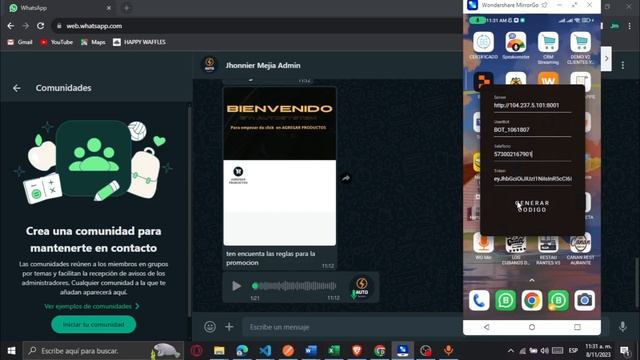Open the CANAN RESTAURANTE app
This screenshot has width=640, height=360.
click(x=580, y=249)
